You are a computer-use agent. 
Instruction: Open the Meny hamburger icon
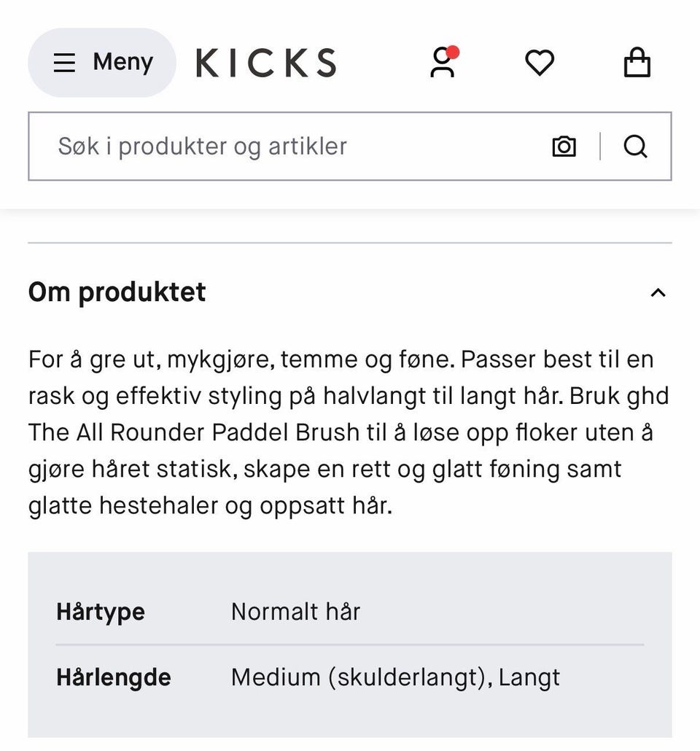pos(64,63)
